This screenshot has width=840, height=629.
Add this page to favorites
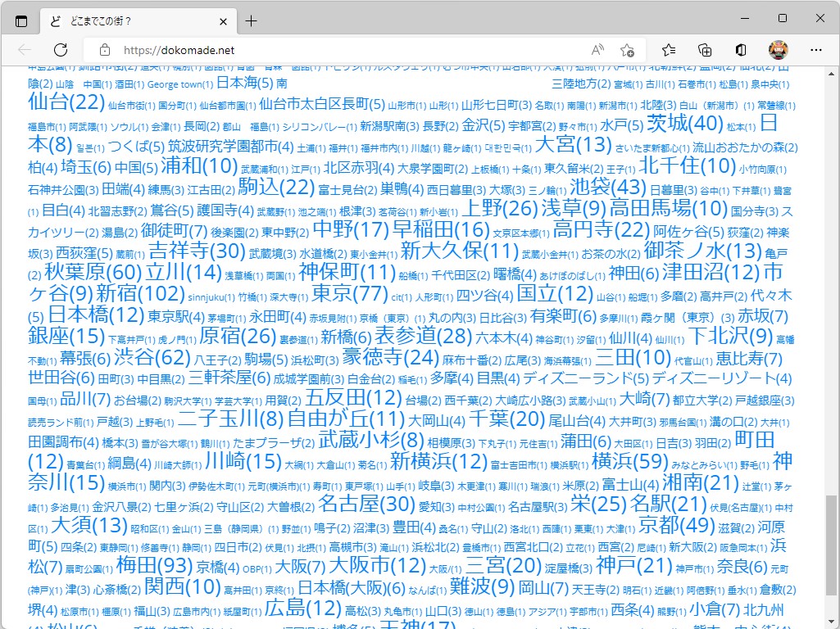point(627,49)
